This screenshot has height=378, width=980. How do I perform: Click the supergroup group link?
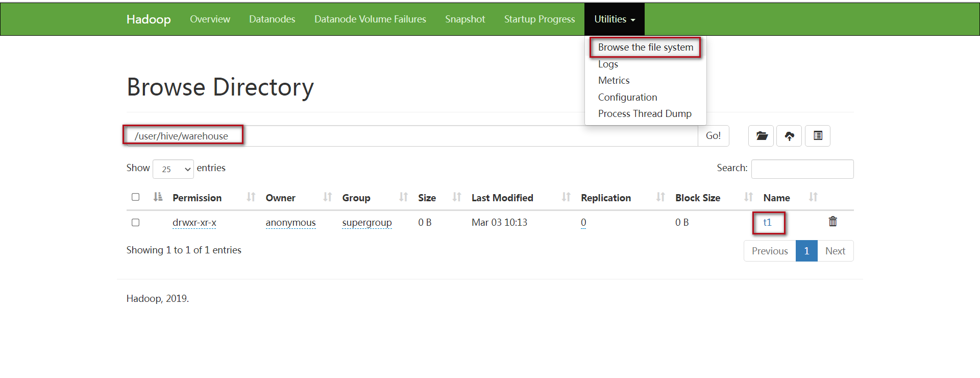pyautogui.click(x=367, y=223)
